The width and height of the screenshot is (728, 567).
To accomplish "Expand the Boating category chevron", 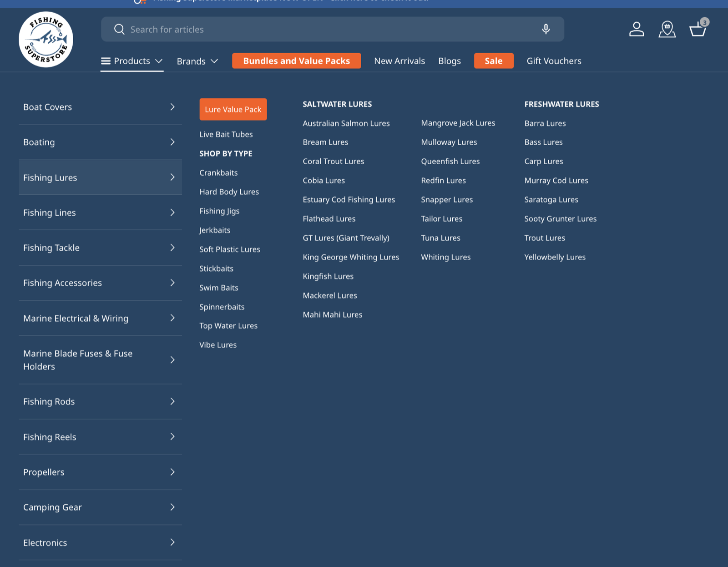I will [x=172, y=142].
